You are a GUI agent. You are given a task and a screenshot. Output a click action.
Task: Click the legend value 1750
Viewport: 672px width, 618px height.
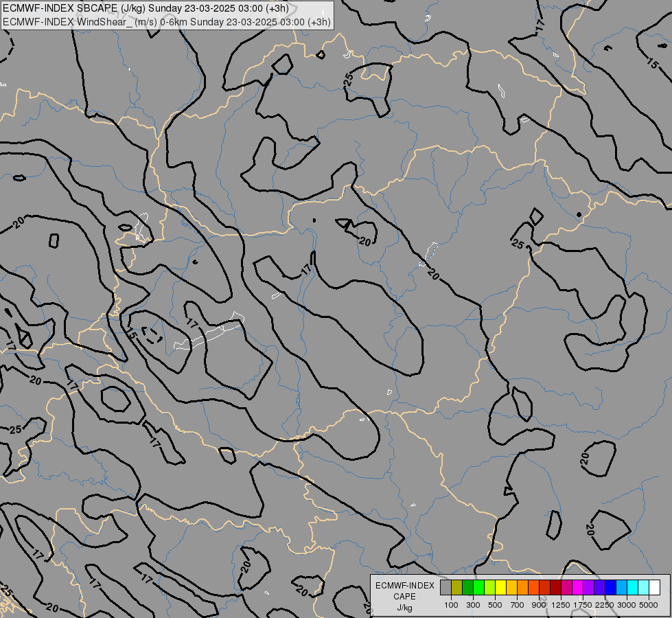pos(583,605)
